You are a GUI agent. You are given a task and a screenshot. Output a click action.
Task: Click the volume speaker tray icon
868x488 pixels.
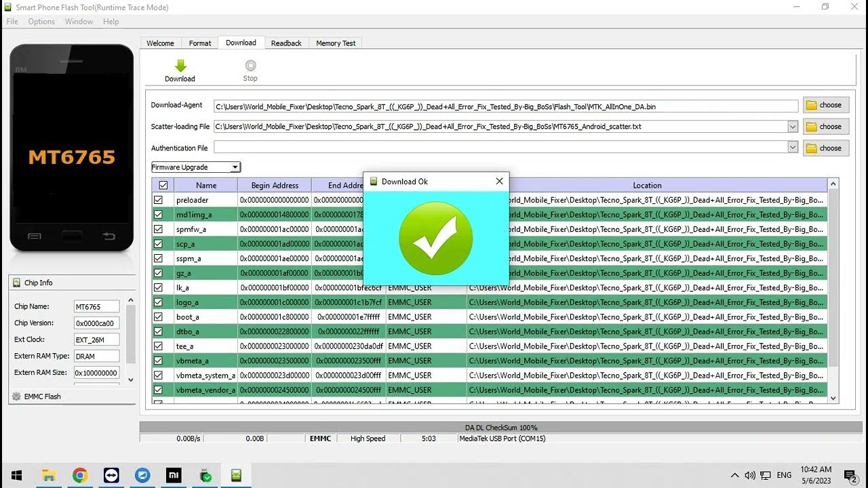(x=750, y=475)
